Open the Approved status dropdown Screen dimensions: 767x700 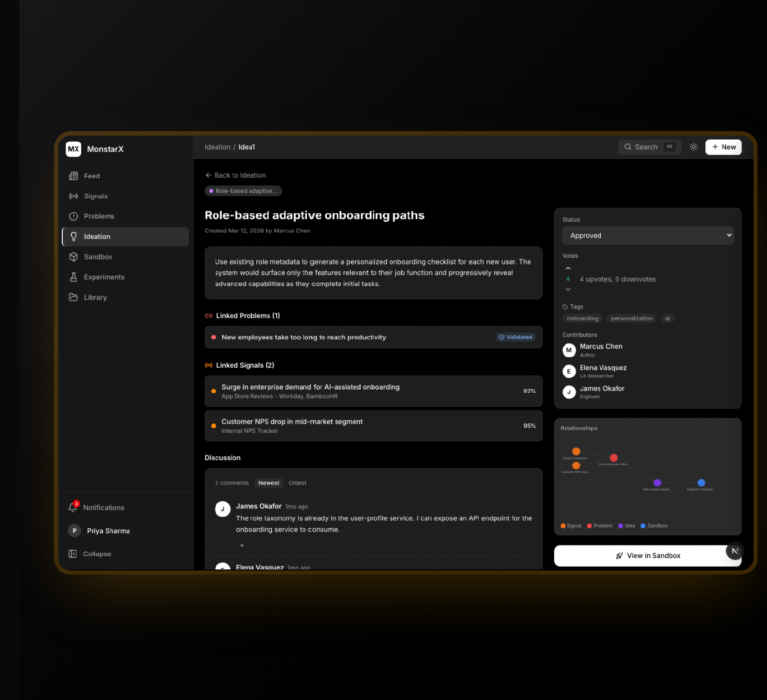(648, 236)
